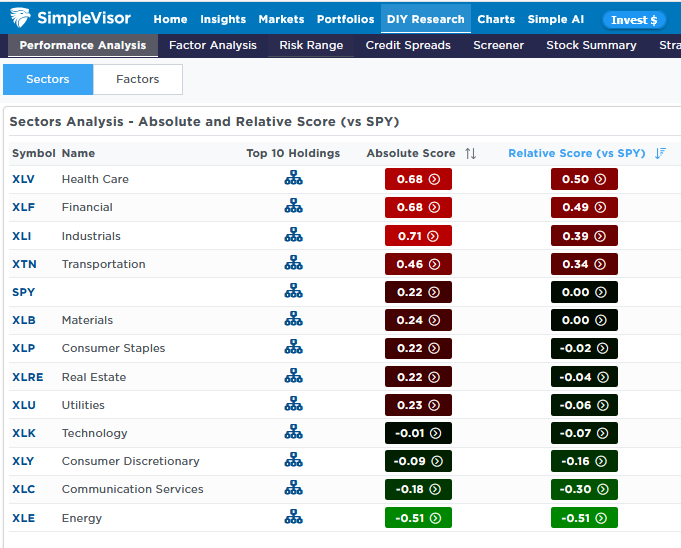This screenshot has height=548, width=681.
Task: Open Financial relative score 0.49 details
Action: 584,207
